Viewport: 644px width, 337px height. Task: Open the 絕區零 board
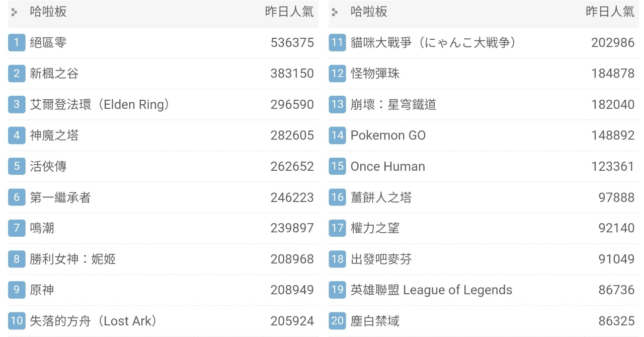(x=48, y=42)
